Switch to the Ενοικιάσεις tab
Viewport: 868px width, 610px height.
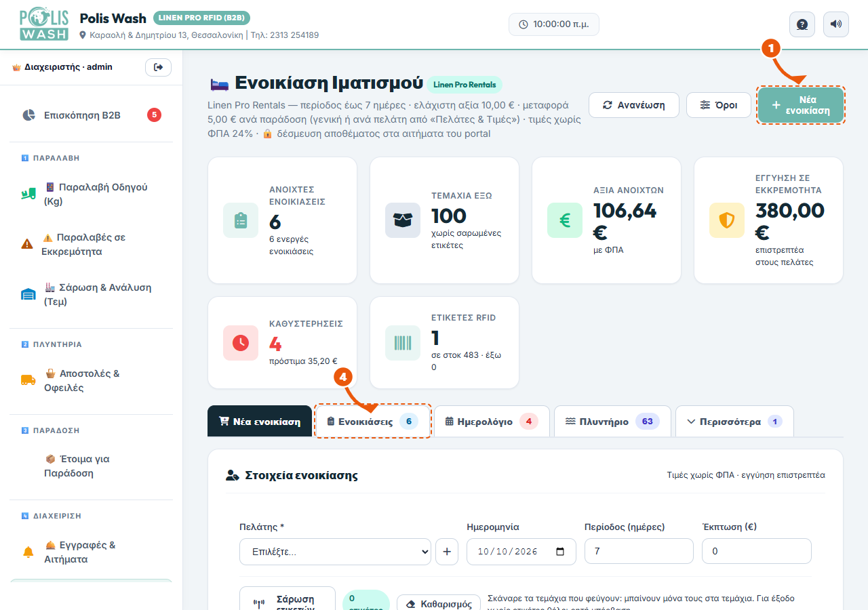click(372, 422)
